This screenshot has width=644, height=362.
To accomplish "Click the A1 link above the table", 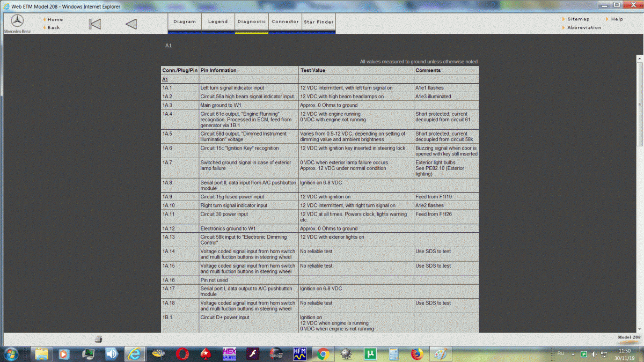I will [x=169, y=46].
